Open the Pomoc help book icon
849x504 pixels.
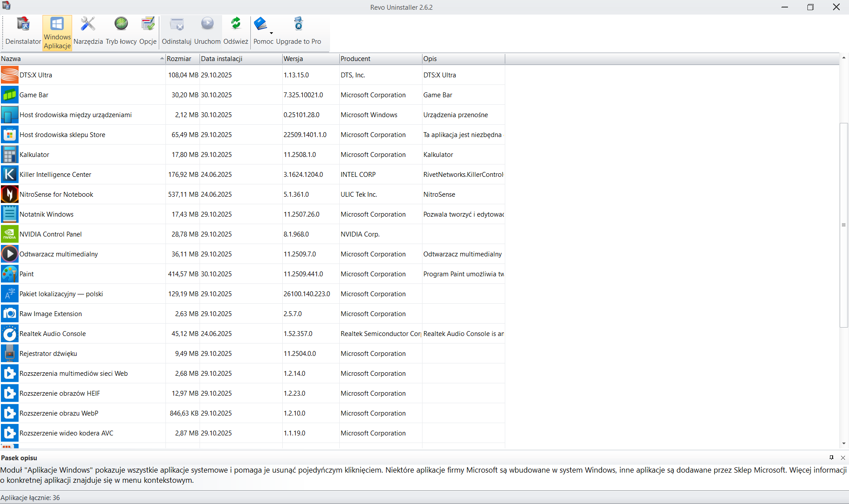click(x=261, y=24)
